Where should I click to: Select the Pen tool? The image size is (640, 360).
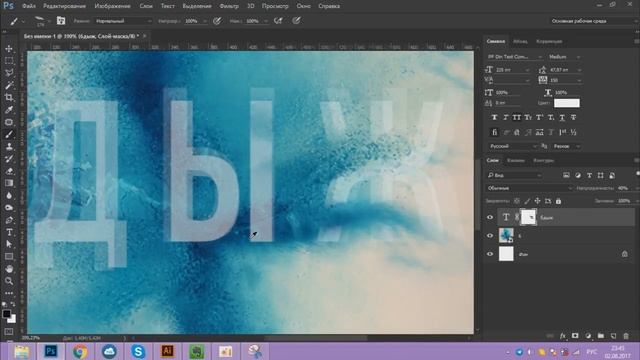click(x=9, y=220)
